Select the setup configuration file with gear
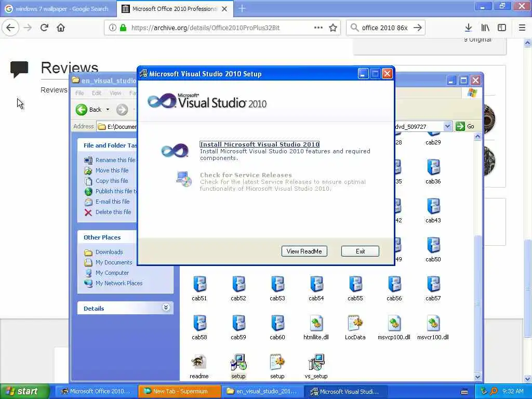Image resolution: width=532 pixels, height=399 pixels. click(x=277, y=362)
